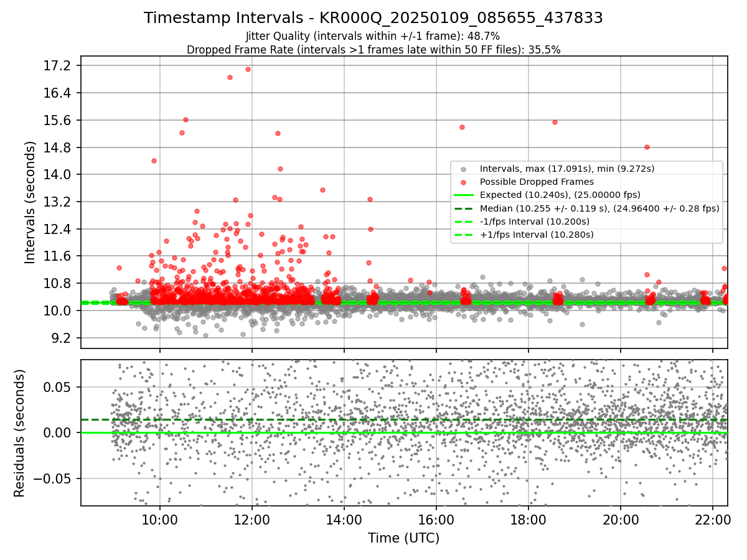Click the plot title 'Timestamp Intervals - KR000Q_20250109_085655_437833'
This screenshot has height=560, width=747.
point(373,18)
